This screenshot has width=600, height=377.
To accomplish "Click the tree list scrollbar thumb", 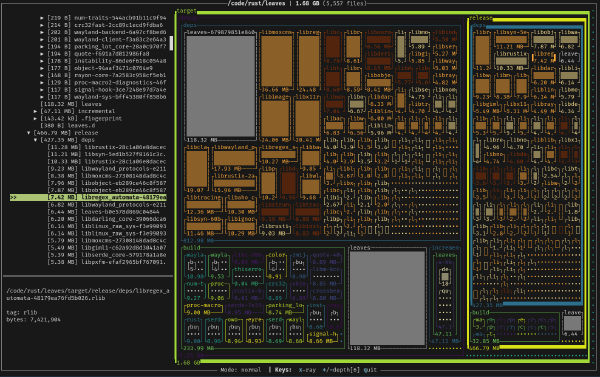I will [x=171, y=43].
